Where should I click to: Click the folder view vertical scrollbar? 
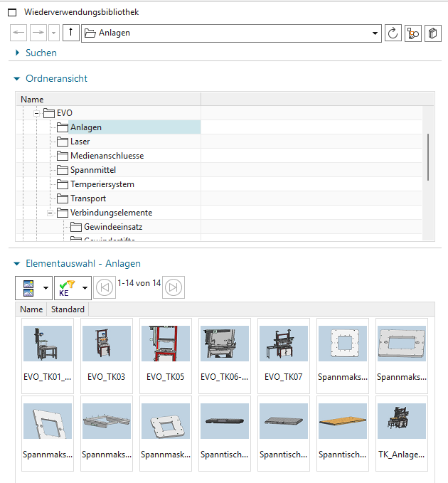[x=428, y=157]
